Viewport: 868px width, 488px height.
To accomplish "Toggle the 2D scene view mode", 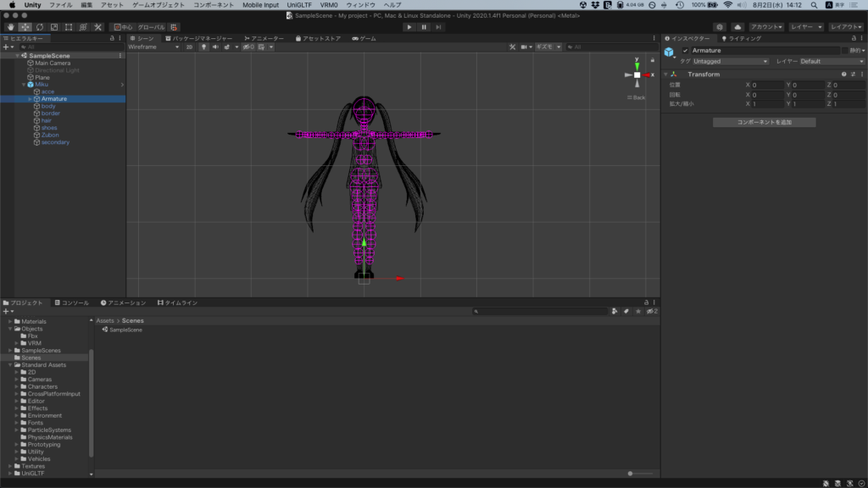I will [x=189, y=47].
